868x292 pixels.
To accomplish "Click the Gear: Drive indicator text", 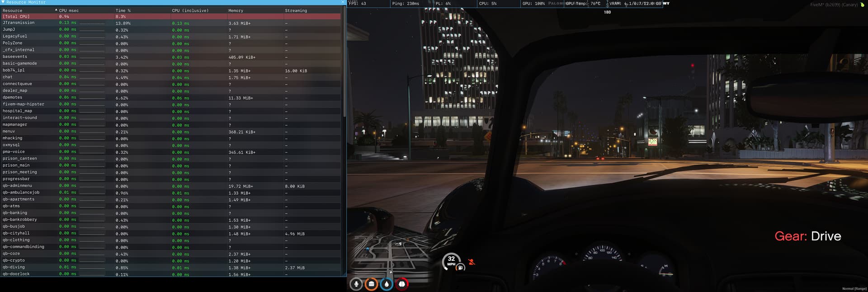I will point(808,236).
